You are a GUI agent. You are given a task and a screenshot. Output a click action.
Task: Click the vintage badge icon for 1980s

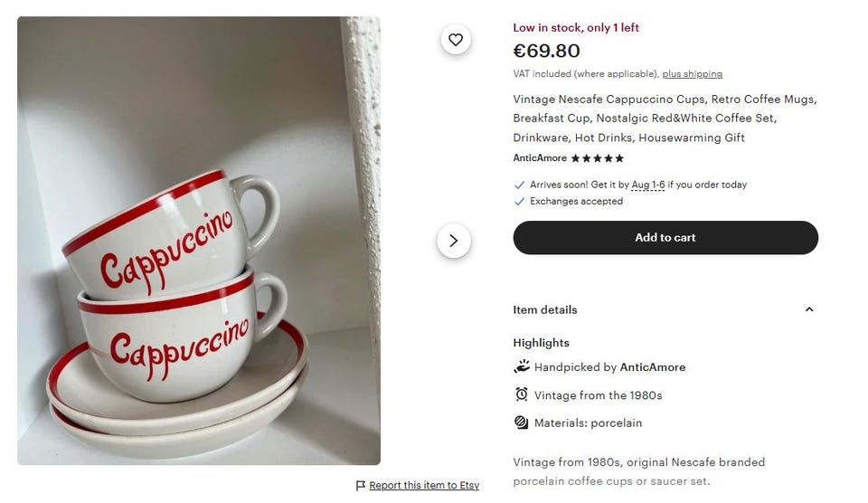tap(521, 394)
